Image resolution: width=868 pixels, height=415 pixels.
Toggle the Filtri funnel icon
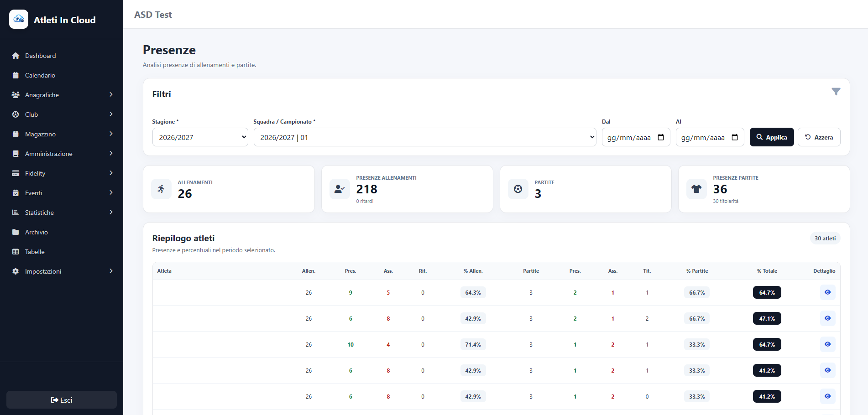(836, 92)
